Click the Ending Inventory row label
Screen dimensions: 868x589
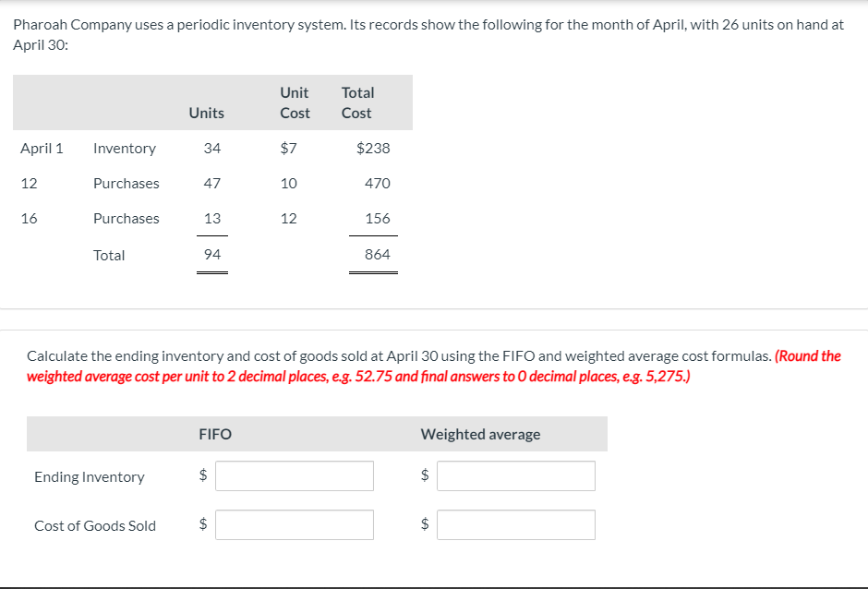pyautogui.click(x=90, y=477)
